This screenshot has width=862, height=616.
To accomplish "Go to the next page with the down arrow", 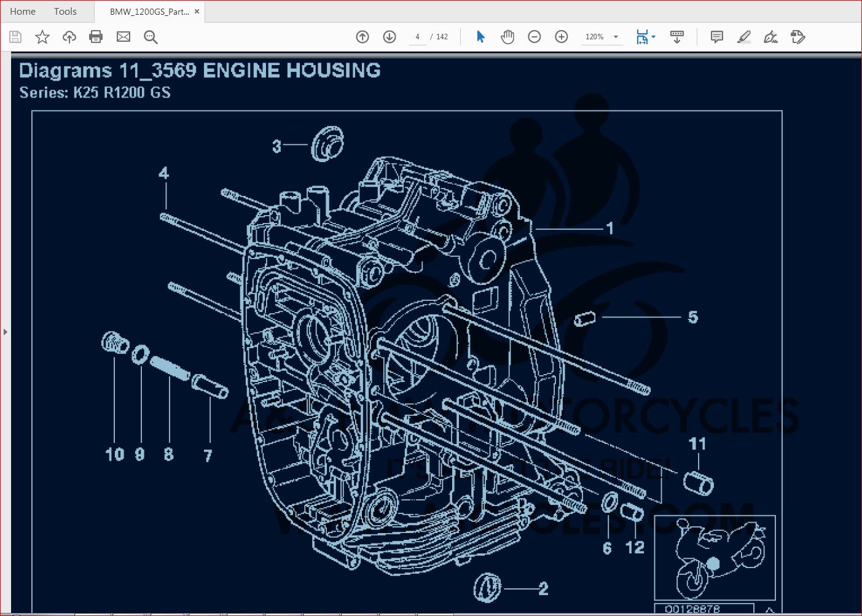I will point(390,37).
